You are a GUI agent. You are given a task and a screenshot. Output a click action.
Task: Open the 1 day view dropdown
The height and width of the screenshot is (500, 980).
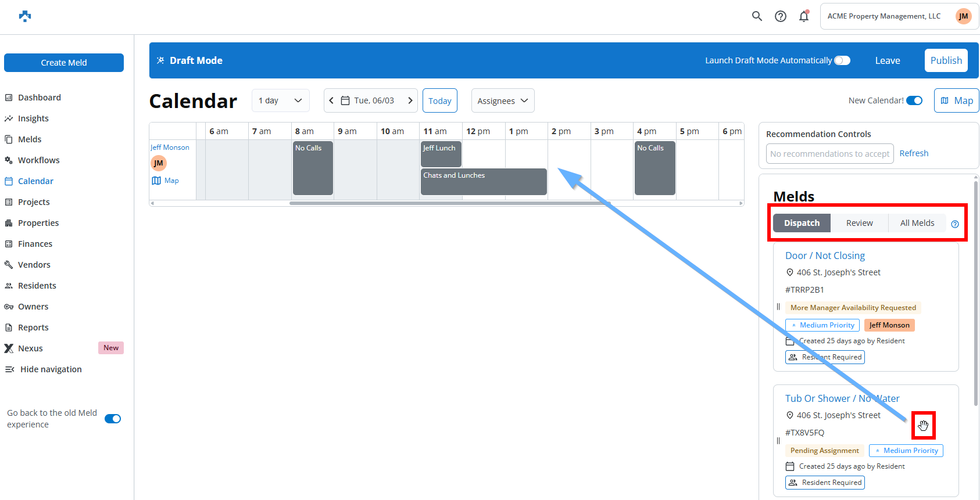pos(280,100)
